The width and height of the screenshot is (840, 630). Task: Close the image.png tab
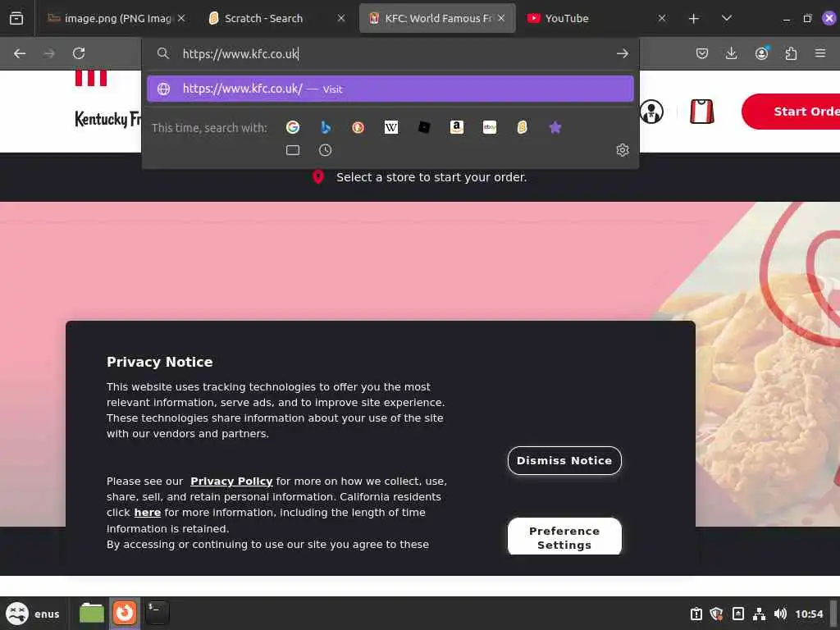[x=181, y=18]
